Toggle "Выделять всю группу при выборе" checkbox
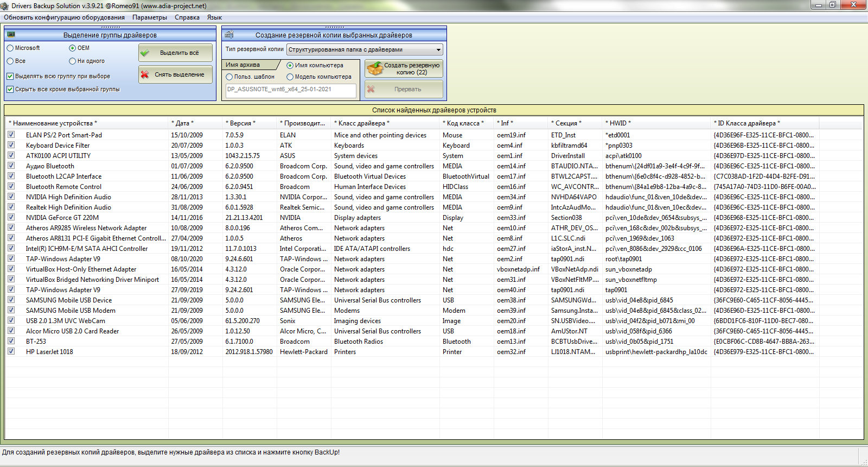The width and height of the screenshot is (868, 467). 10,76
